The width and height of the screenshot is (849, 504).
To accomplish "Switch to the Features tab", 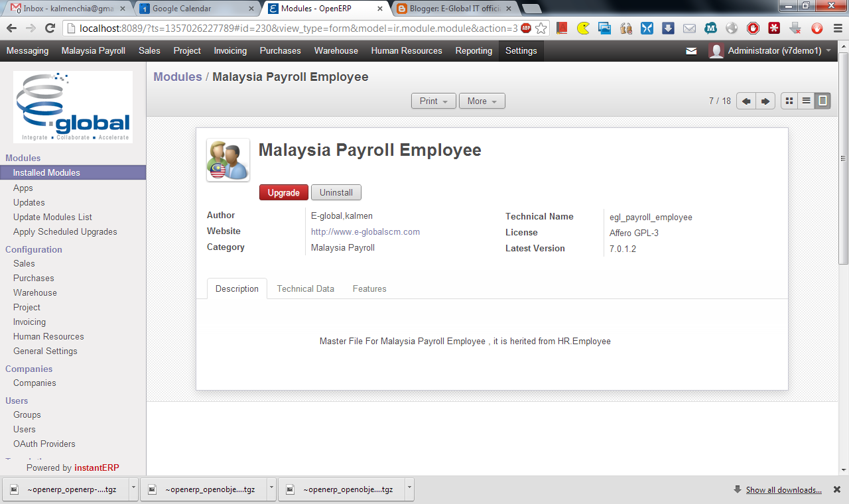I will point(369,288).
